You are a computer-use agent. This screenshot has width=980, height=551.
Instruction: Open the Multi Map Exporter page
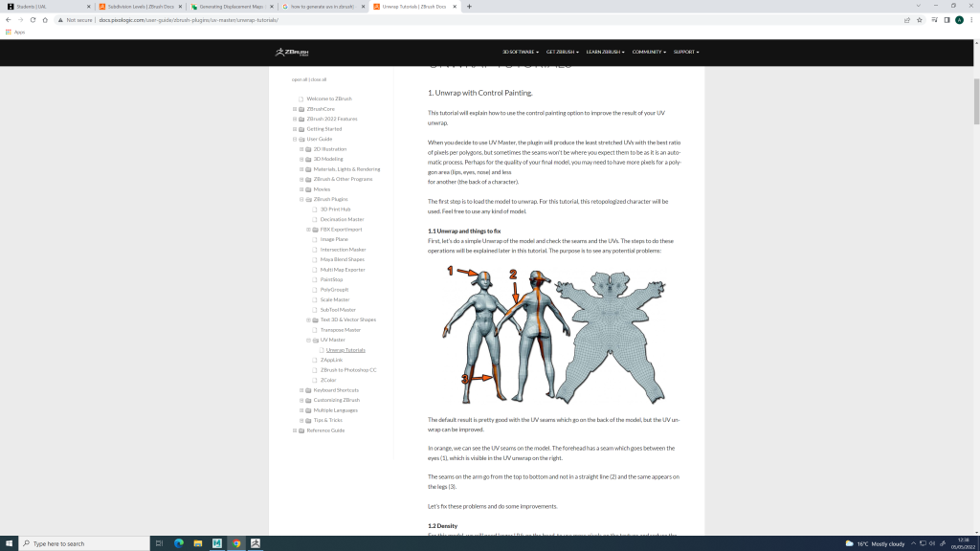[343, 269]
